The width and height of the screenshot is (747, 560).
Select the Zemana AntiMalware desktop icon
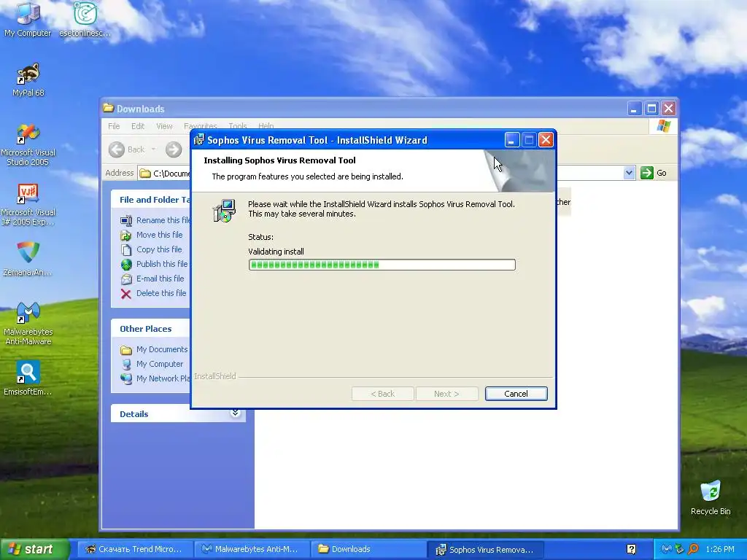[x=28, y=259]
